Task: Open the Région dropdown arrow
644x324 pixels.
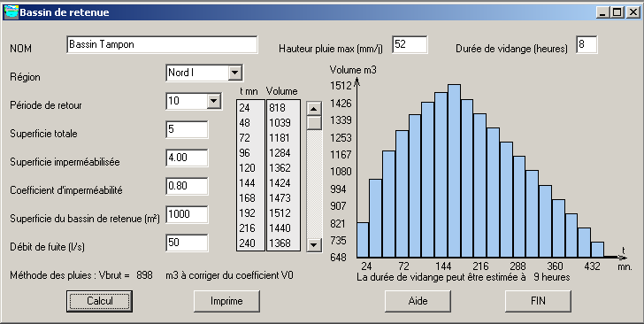Action: [234, 73]
